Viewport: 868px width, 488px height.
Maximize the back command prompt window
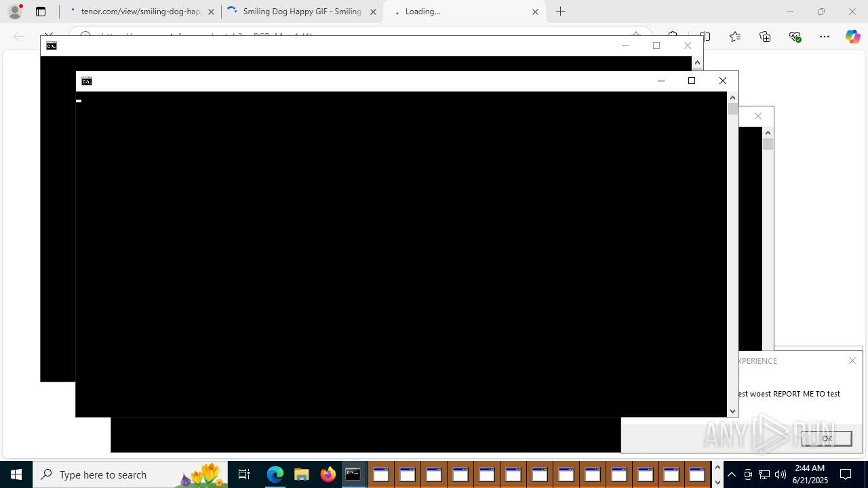(656, 45)
